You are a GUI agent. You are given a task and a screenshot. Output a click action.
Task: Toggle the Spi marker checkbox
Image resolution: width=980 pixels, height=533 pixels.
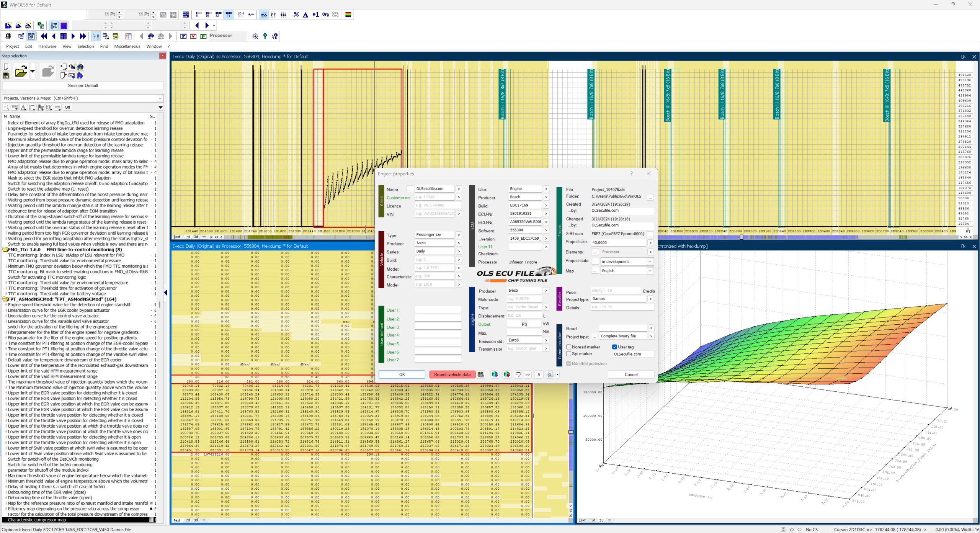pos(569,354)
